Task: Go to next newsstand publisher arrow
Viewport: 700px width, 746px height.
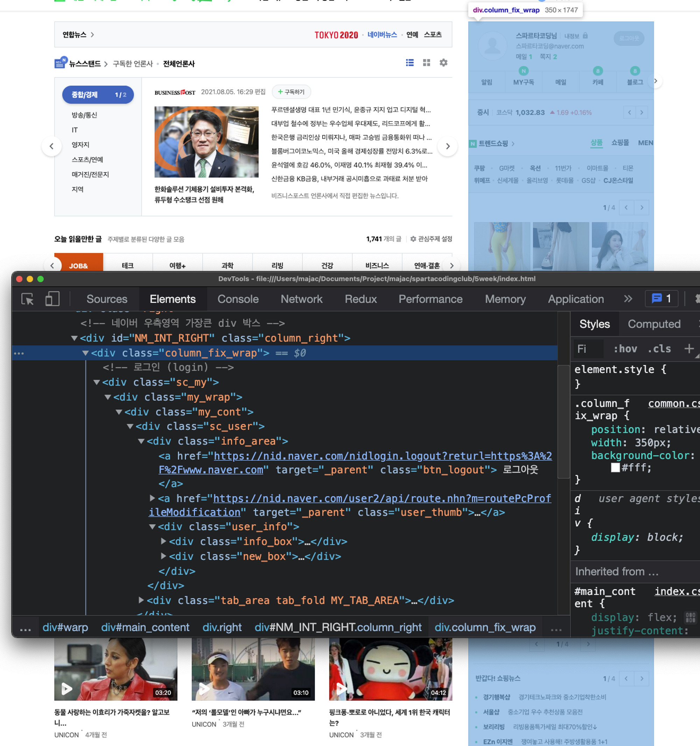Action: pos(448,146)
